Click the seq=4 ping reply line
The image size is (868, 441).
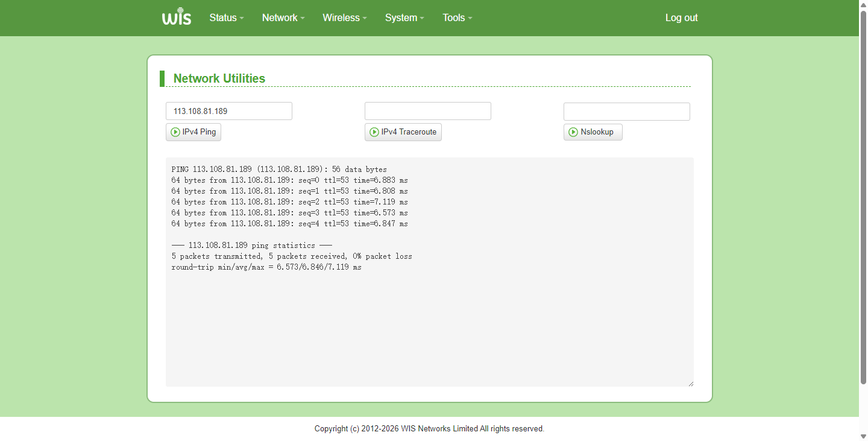click(289, 224)
